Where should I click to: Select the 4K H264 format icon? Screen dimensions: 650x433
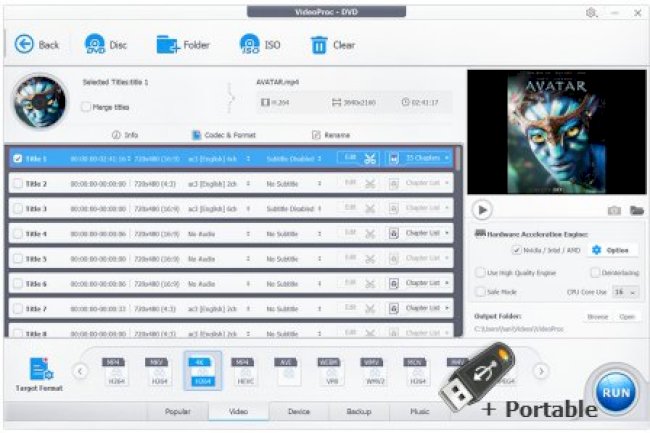click(x=202, y=371)
